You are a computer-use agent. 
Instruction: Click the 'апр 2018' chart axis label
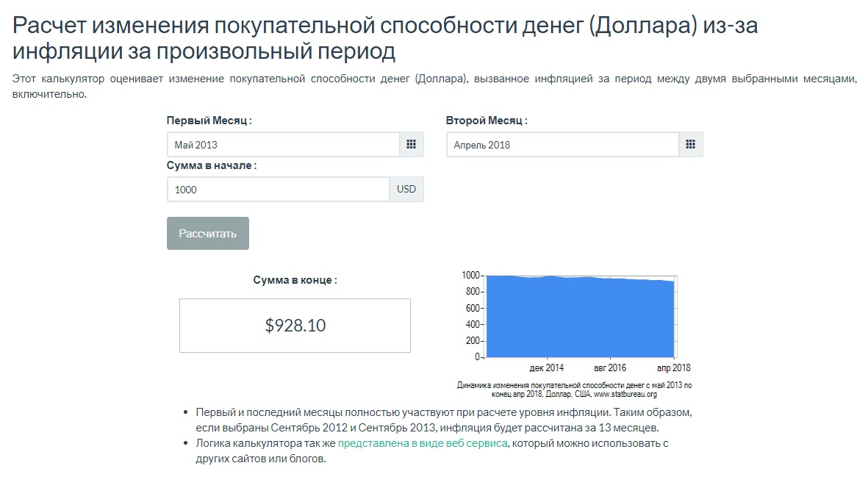[674, 367]
